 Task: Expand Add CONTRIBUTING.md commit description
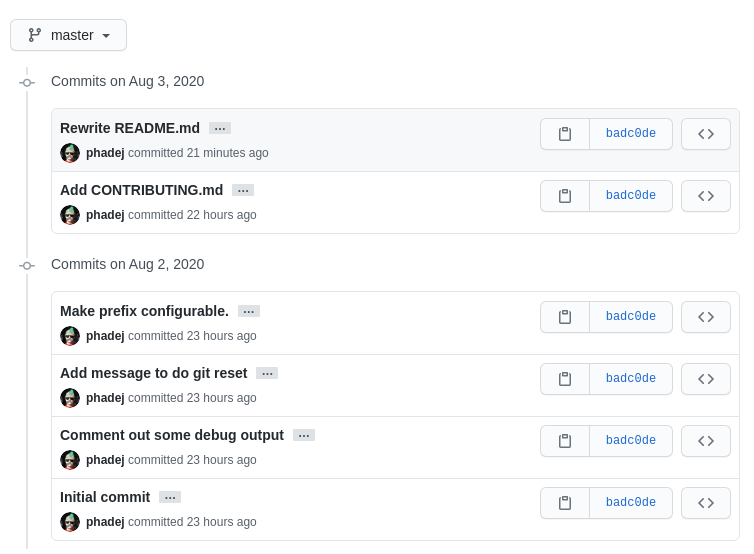(243, 190)
